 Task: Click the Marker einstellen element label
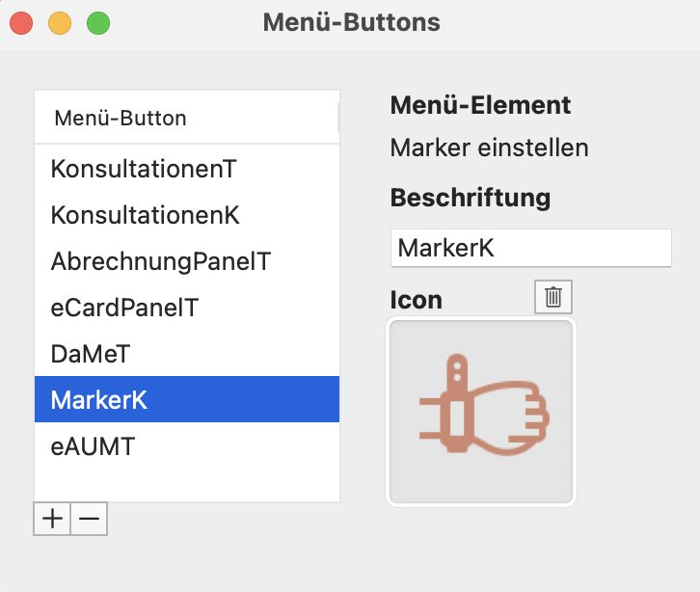(489, 148)
